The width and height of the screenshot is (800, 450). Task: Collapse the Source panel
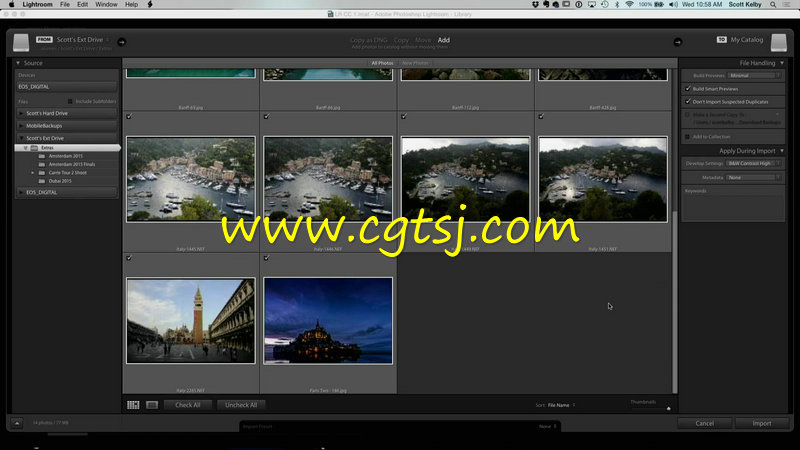point(18,63)
